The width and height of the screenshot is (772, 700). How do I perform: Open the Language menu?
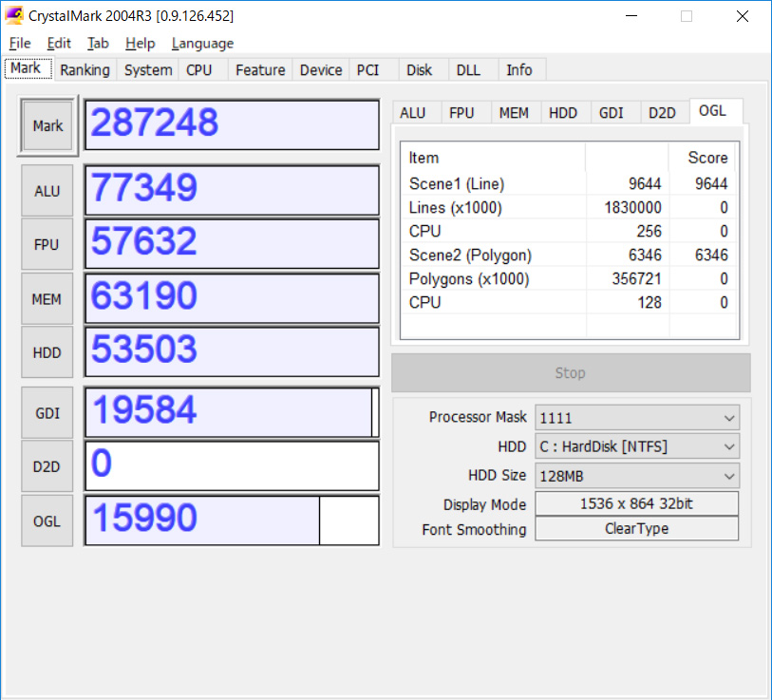click(202, 43)
